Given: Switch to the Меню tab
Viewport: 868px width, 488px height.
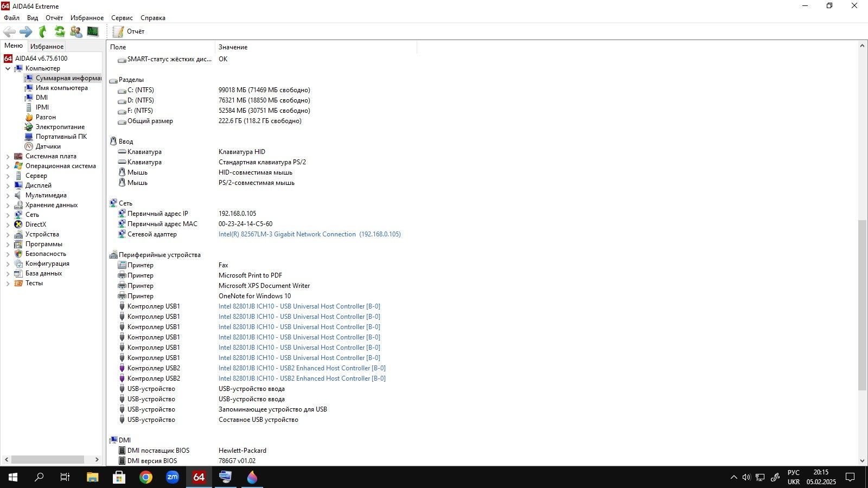Looking at the screenshot, I should coord(14,46).
